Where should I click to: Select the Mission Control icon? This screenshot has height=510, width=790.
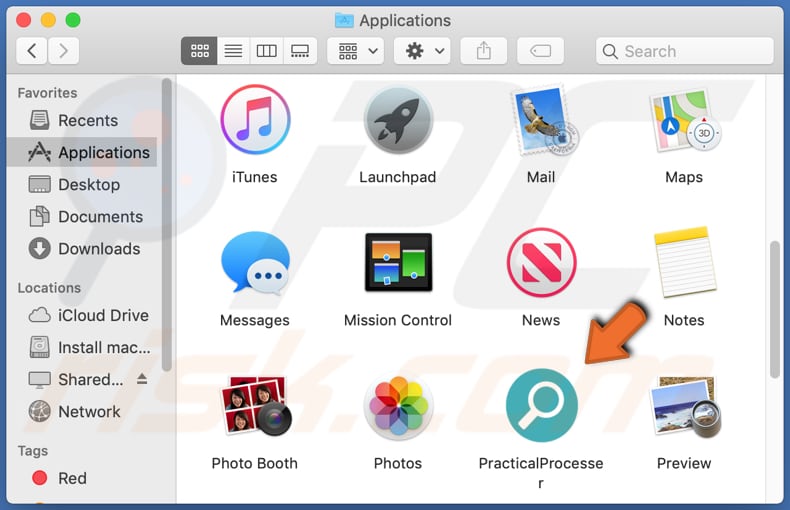click(398, 262)
